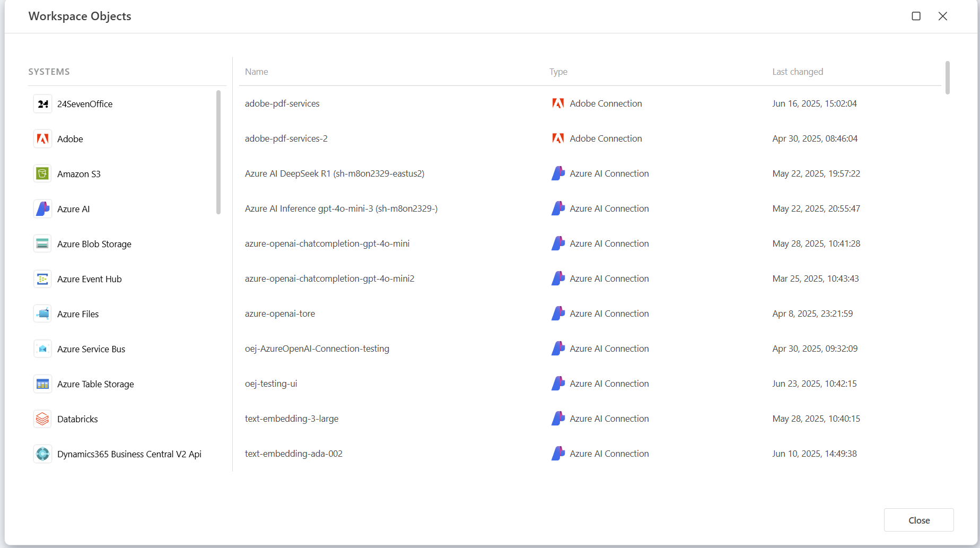The image size is (980, 548).
Task: Click the systems list vertical scrollbar
Action: (218, 152)
